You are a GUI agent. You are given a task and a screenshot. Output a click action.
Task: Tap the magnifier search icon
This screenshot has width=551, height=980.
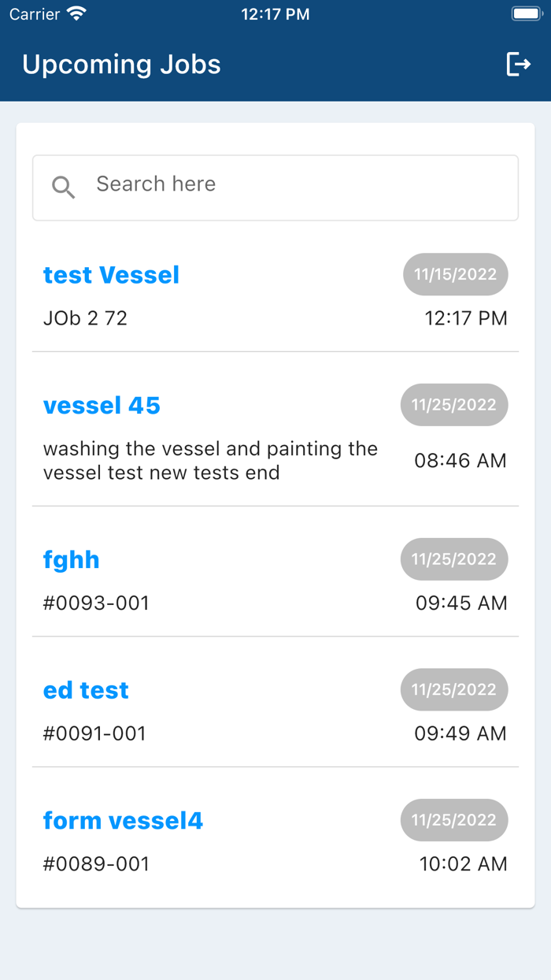(63, 187)
